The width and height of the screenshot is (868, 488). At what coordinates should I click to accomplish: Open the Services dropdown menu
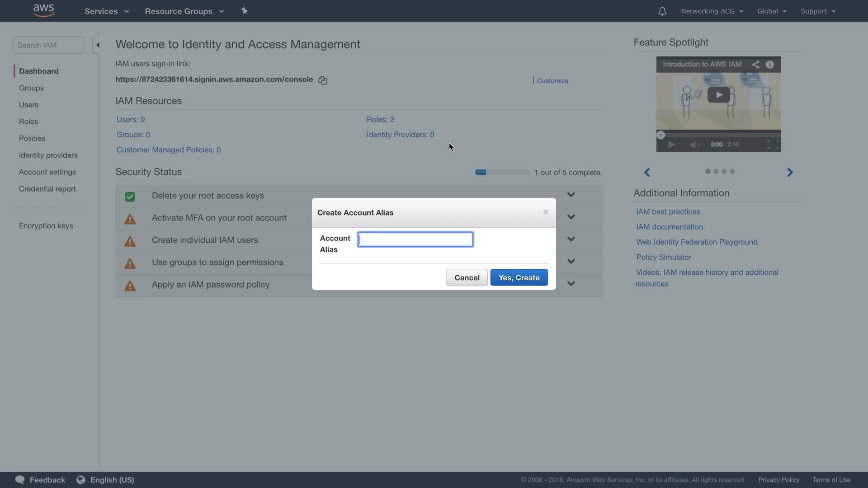pos(107,11)
